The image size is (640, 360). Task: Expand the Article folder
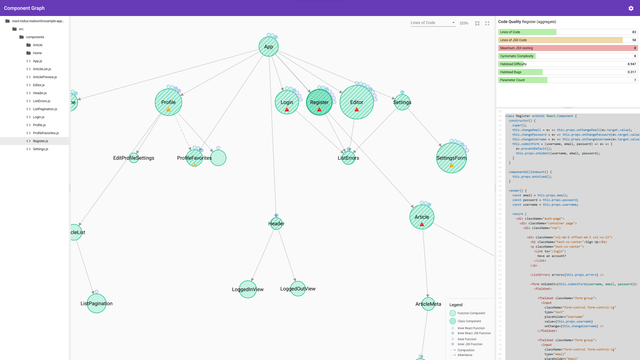pos(34,45)
